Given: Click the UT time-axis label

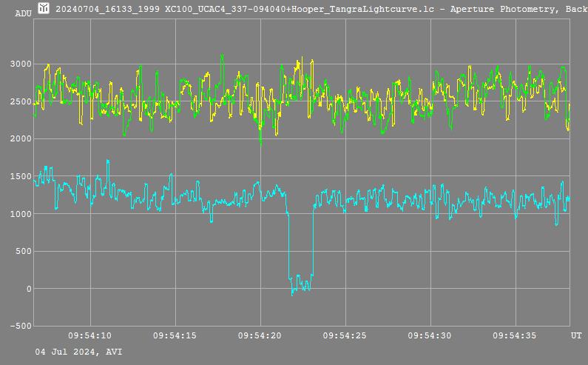Looking at the screenshot, I should tap(576, 335).
